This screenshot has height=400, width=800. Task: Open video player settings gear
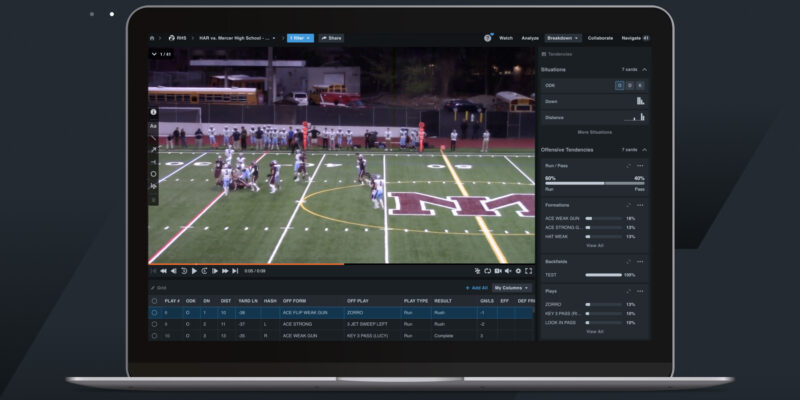[x=520, y=271]
